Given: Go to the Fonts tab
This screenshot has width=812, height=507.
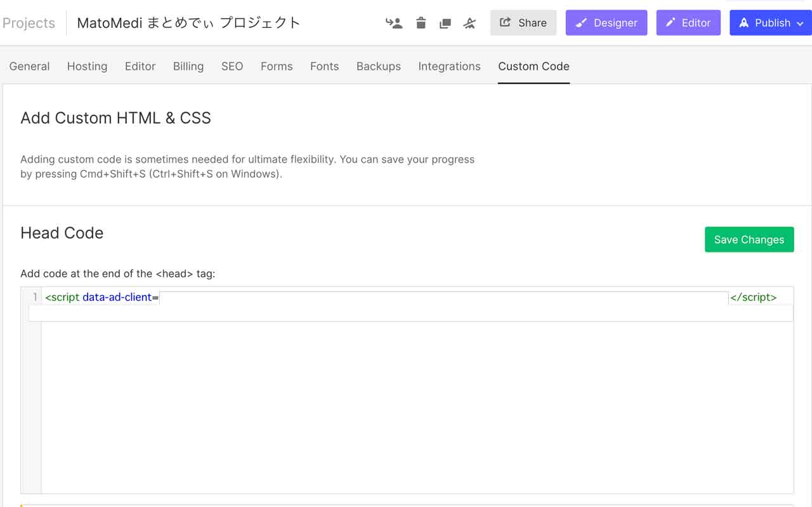Looking at the screenshot, I should [324, 66].
